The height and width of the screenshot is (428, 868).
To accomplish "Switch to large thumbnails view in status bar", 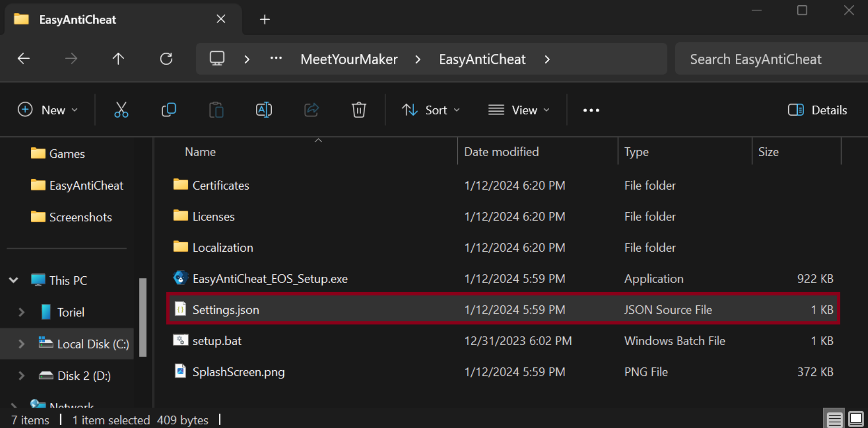I will click(856, 419).
